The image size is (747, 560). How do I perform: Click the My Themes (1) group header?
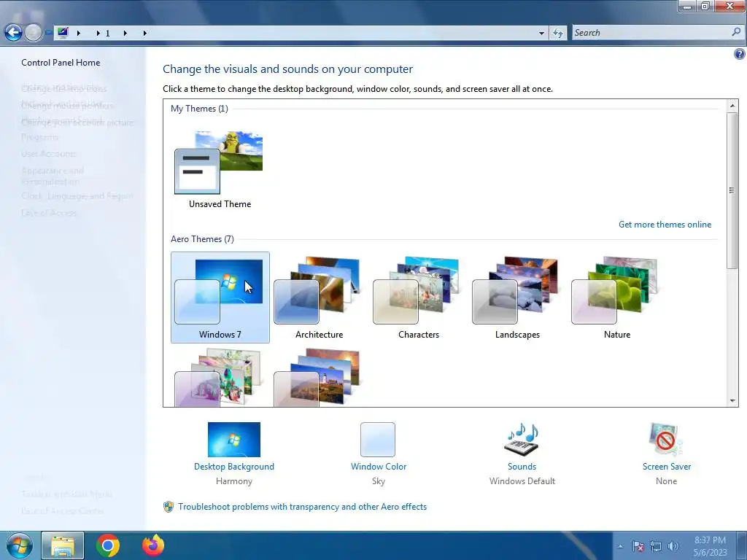(x=199, y=109)
